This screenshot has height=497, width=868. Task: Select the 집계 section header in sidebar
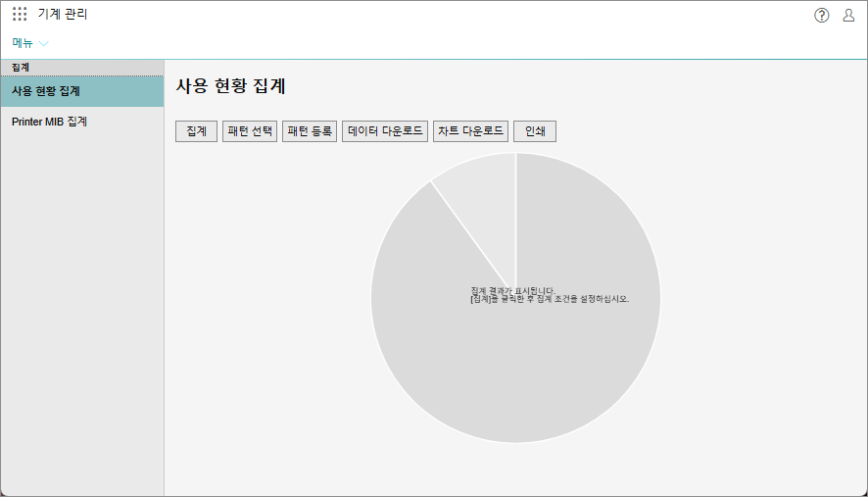coord(21,68)
